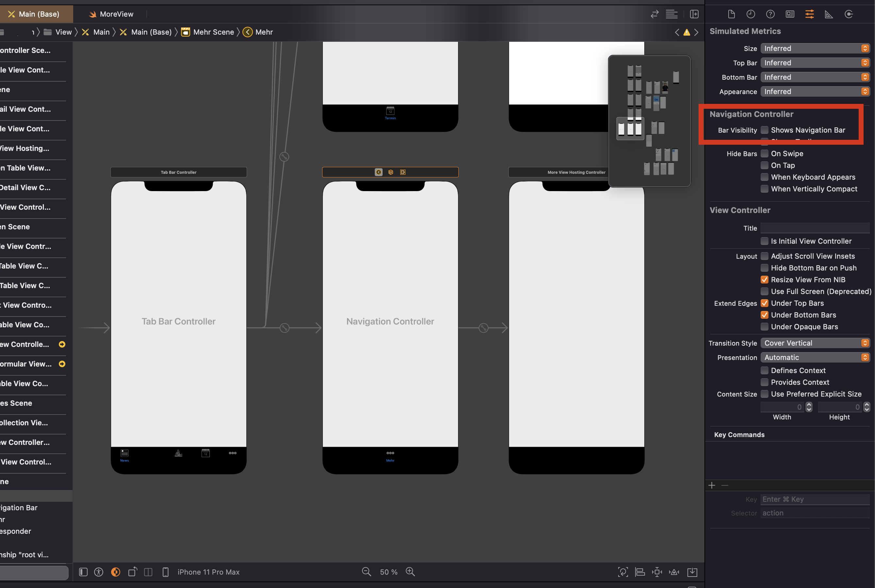
Task: Show the Quick Help inspector
Action: (x=770, y=14)
